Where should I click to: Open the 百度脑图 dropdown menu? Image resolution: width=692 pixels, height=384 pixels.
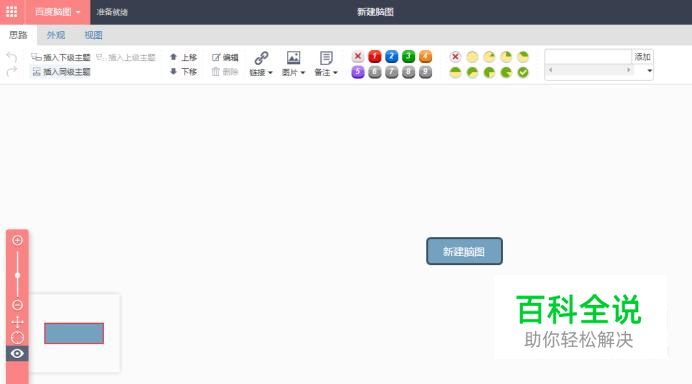[x=57, y=12]
